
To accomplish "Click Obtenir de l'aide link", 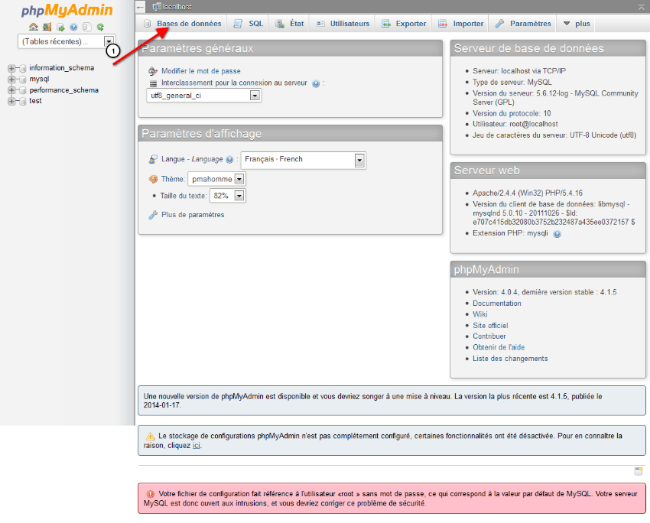I will click(499, 347).
